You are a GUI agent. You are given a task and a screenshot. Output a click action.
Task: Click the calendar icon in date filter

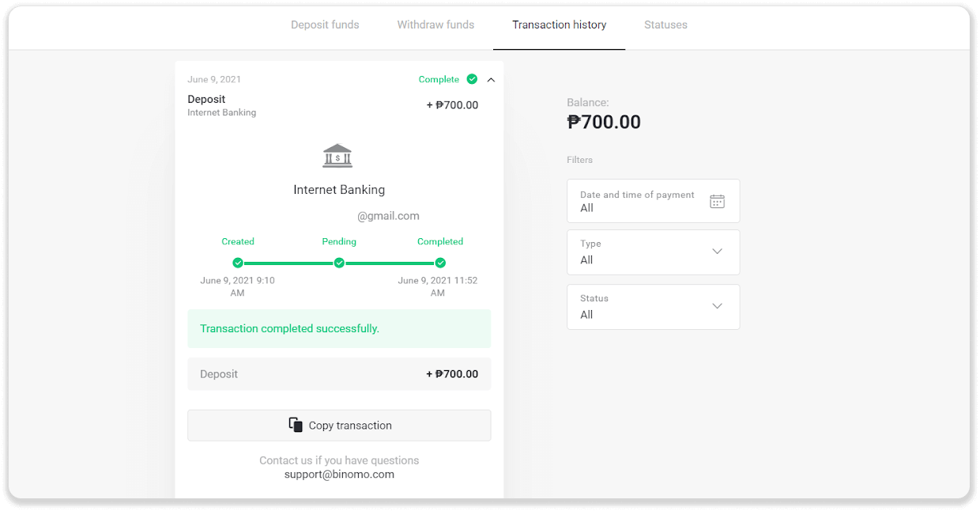717,201
